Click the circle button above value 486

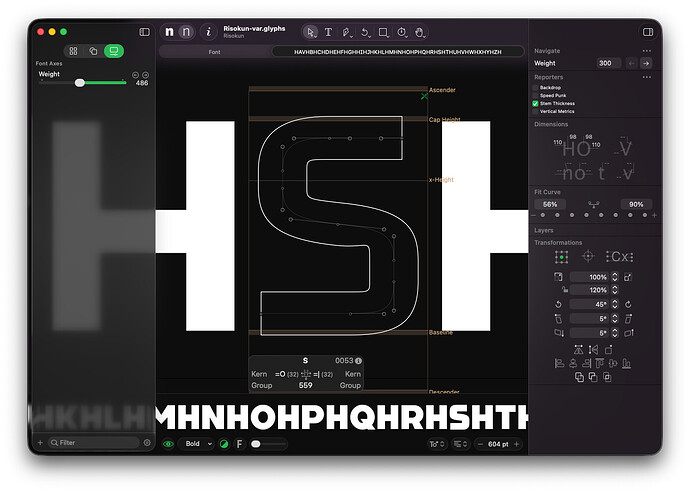[x=146, y=75]
